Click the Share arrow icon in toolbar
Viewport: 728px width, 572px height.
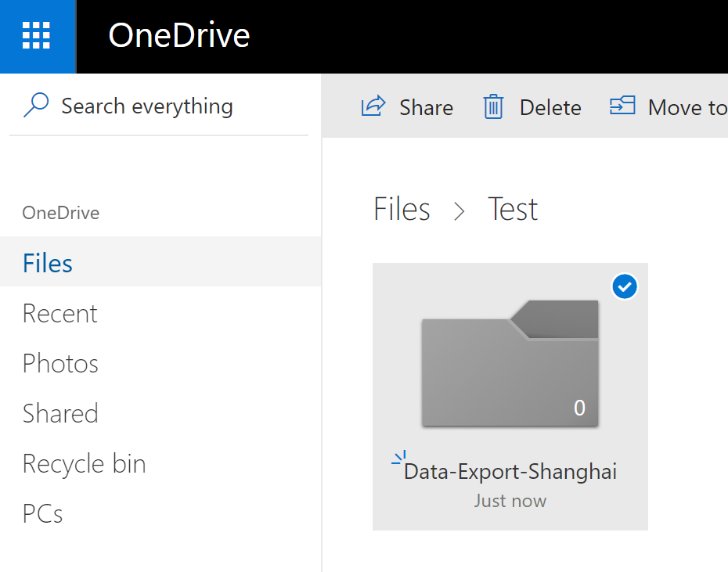(x=373, y=106)
